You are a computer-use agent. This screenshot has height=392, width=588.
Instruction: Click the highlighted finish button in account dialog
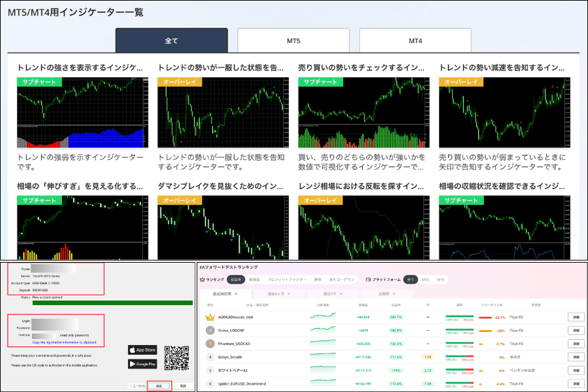click(159, 385)
